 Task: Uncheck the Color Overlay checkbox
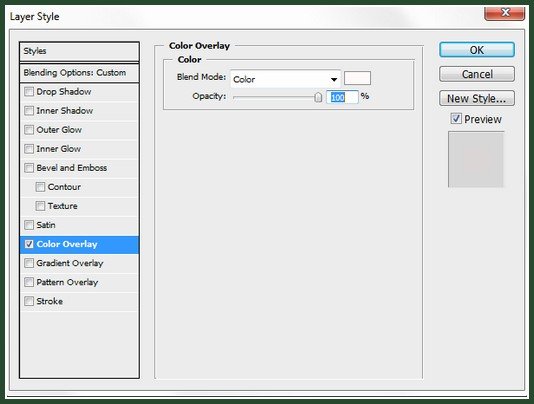(x=29, y=244)
